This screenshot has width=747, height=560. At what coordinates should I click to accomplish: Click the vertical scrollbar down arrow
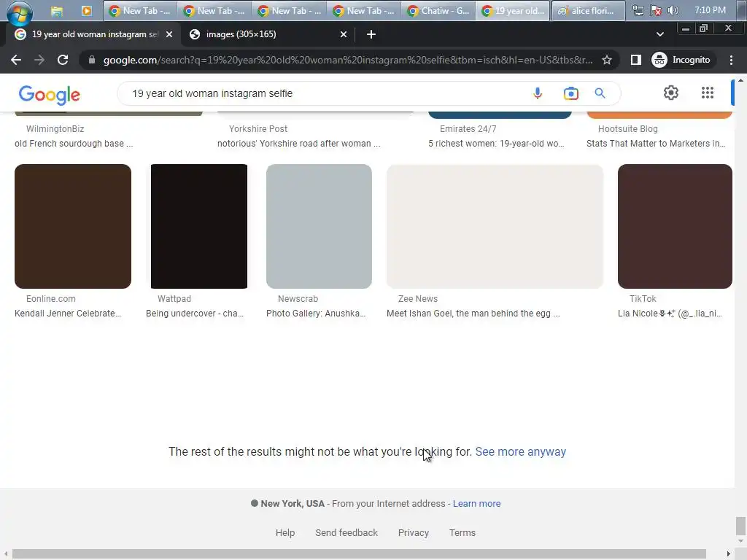click(740, 542)
